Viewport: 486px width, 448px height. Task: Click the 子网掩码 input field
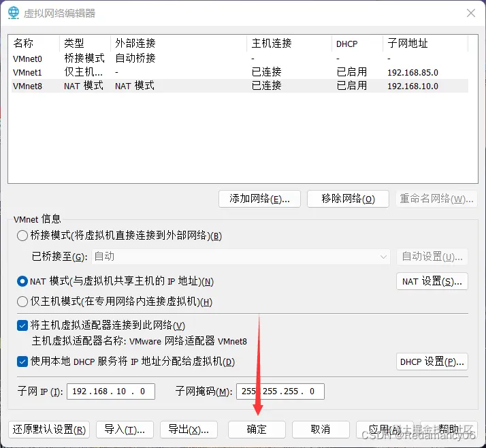[280, 391]
